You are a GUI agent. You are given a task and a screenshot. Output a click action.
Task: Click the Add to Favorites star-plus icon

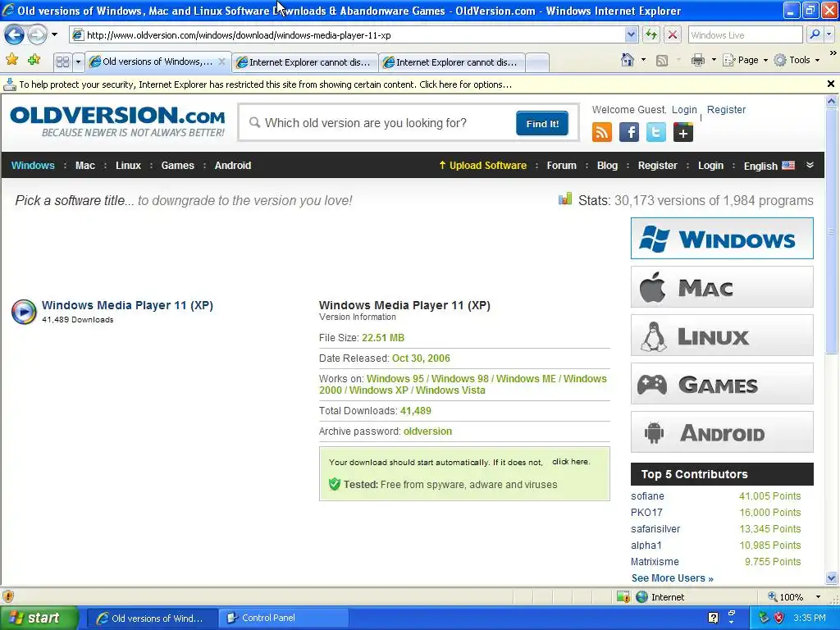point(34,60)
